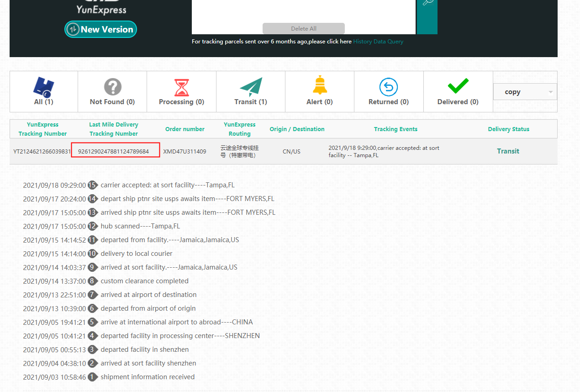
Task: Click the All parcels box icon
Action: [44, 86]
